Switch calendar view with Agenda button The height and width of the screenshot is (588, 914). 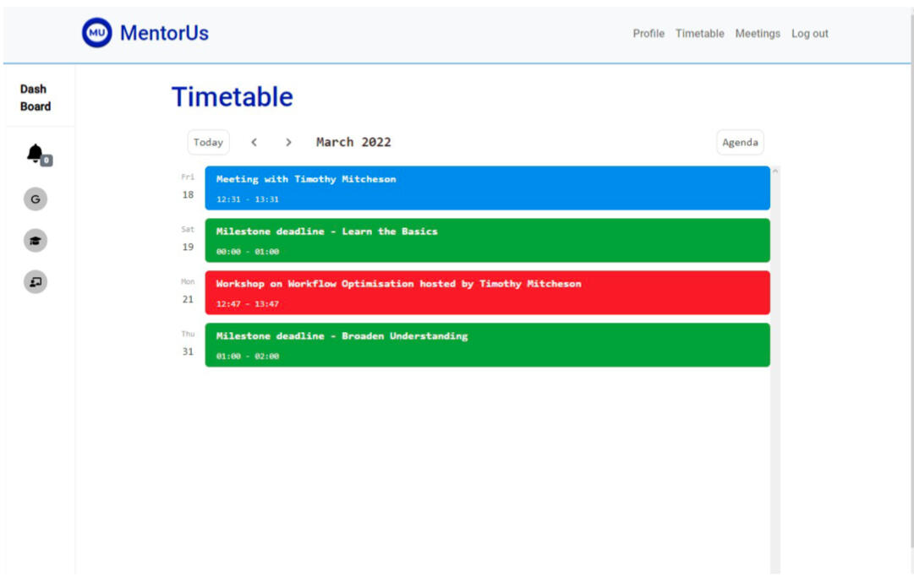pos(740,143)
